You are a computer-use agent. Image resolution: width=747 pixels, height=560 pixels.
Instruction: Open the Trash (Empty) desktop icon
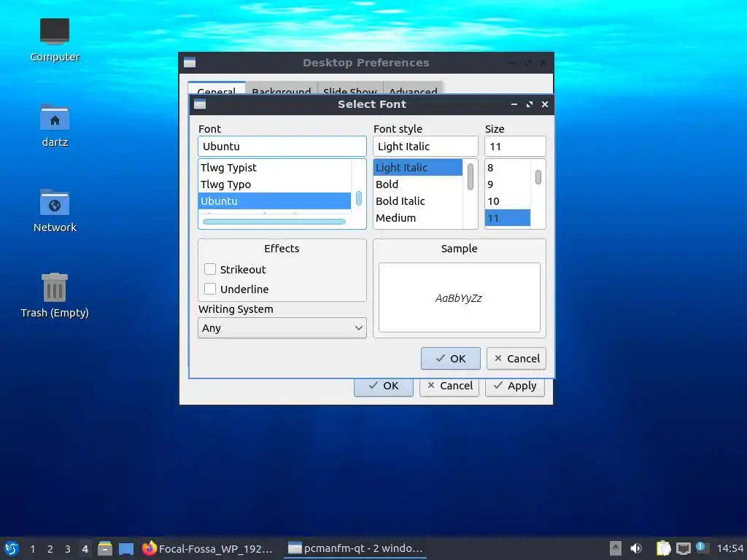tap(54, 295)
